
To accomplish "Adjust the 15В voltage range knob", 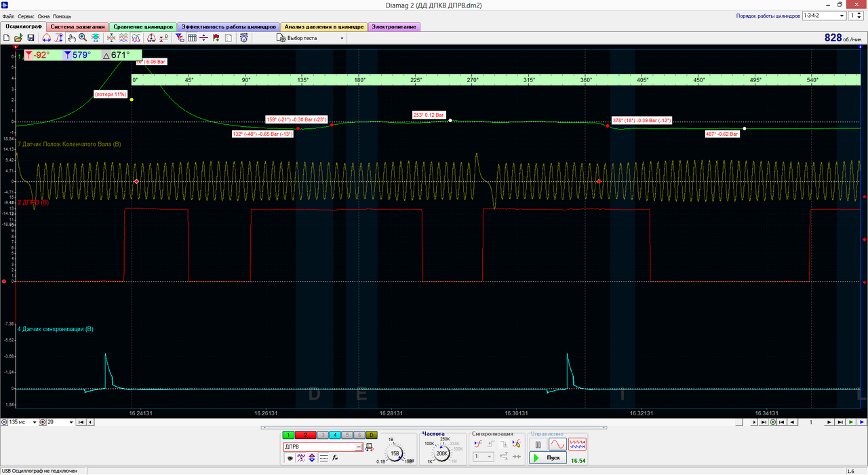I will point(395,453).
